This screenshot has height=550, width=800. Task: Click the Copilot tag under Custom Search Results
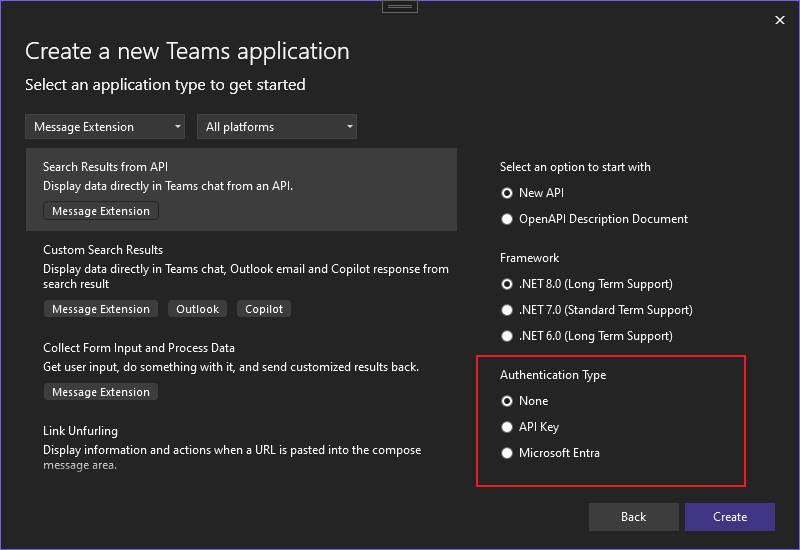point(264,309)
